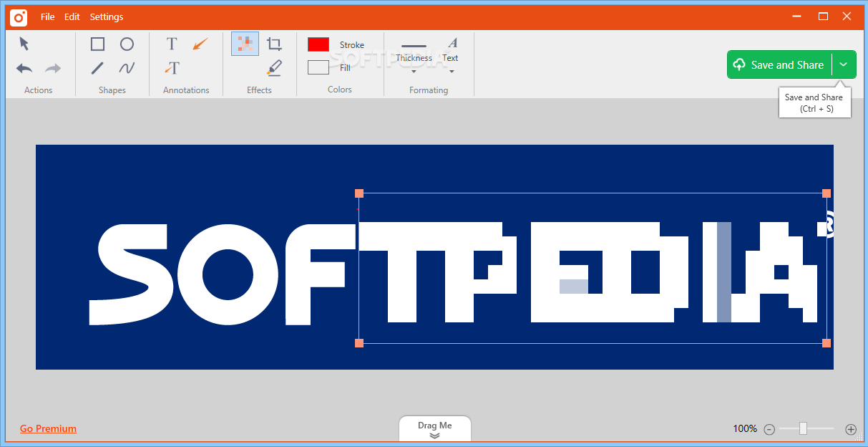Undo the last action
The width and height of the screenshot is (868, 447).
24,69
